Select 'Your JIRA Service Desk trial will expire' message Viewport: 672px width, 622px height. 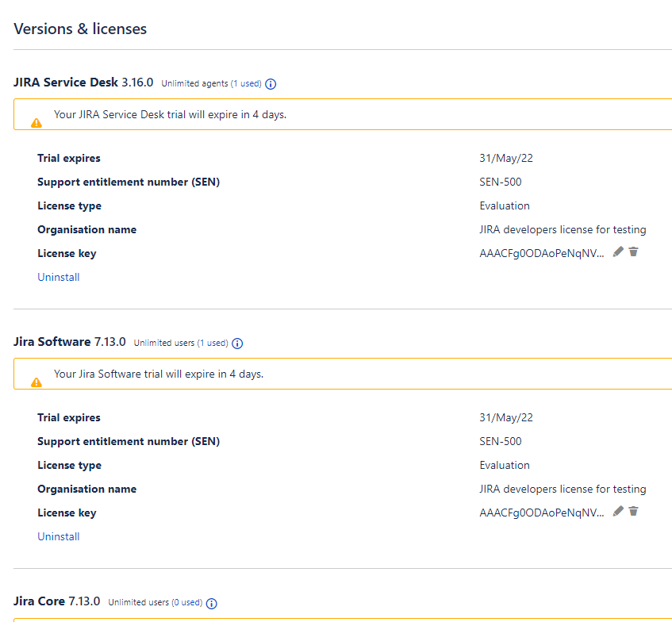click(170, 114)
